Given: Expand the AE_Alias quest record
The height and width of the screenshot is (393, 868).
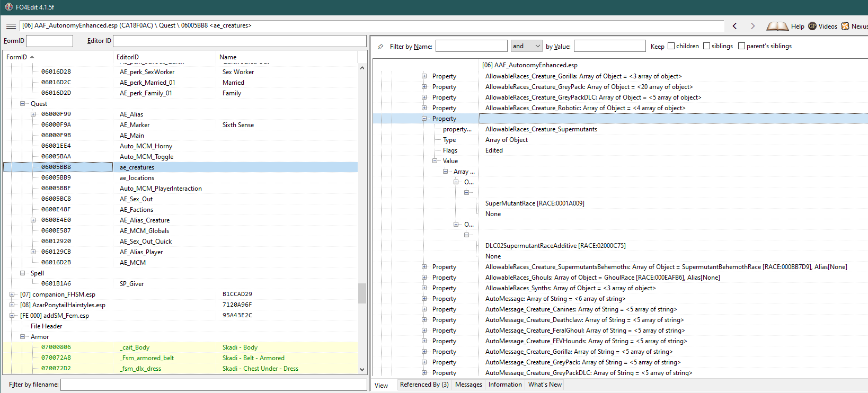Looking at the screenshot, I should pos(33,114).
